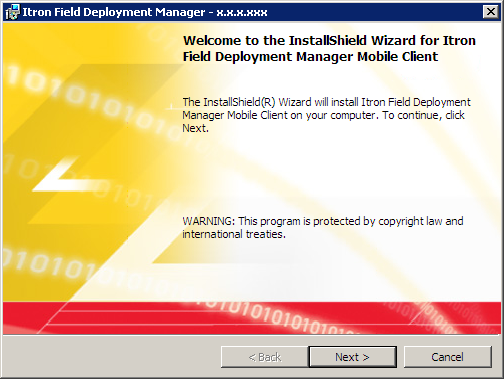Viewport: 504px width, 379px height.
Task: Select the window title 'Itron Field Deployment Manager - x.x.x.xxx'
Action: (x=145, y=12)
